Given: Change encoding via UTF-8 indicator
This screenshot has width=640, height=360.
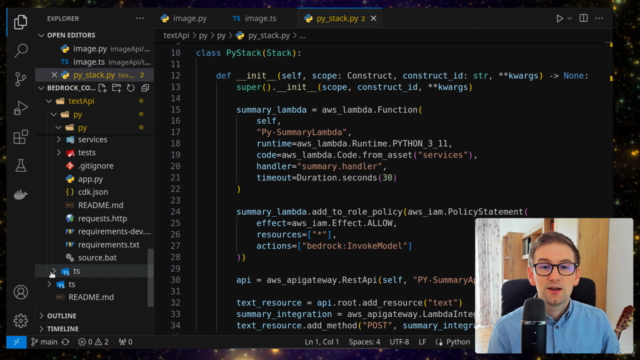Looking at the screenshot, I should click(399, 342).
